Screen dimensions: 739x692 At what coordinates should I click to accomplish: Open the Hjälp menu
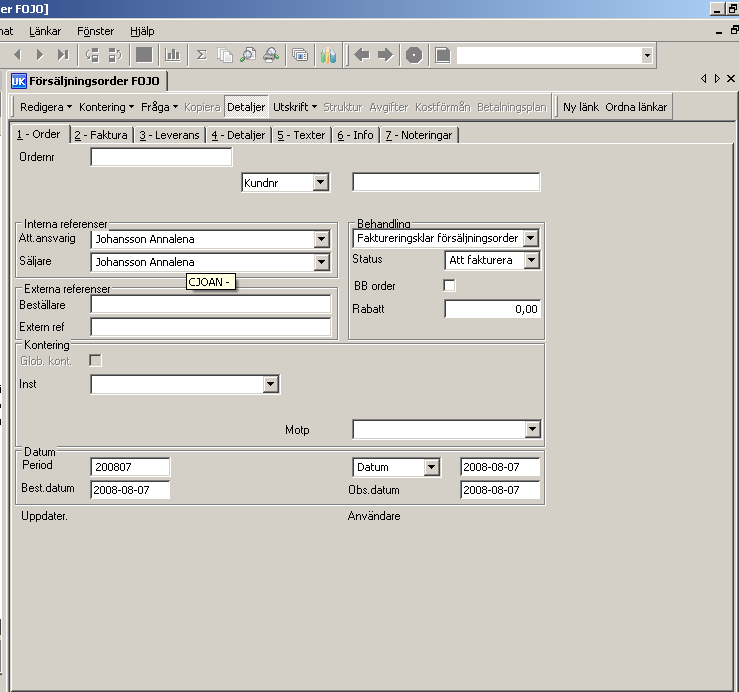[x=142, y=31]
